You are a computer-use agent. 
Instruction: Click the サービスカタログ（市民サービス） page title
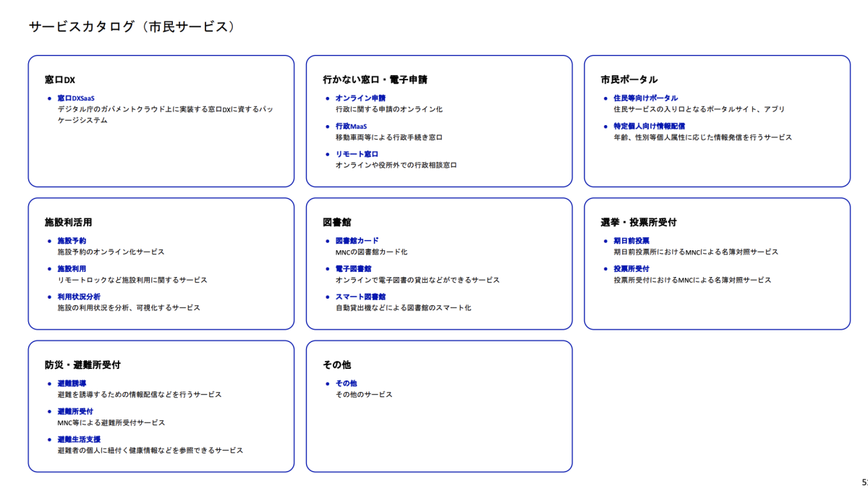132,27
